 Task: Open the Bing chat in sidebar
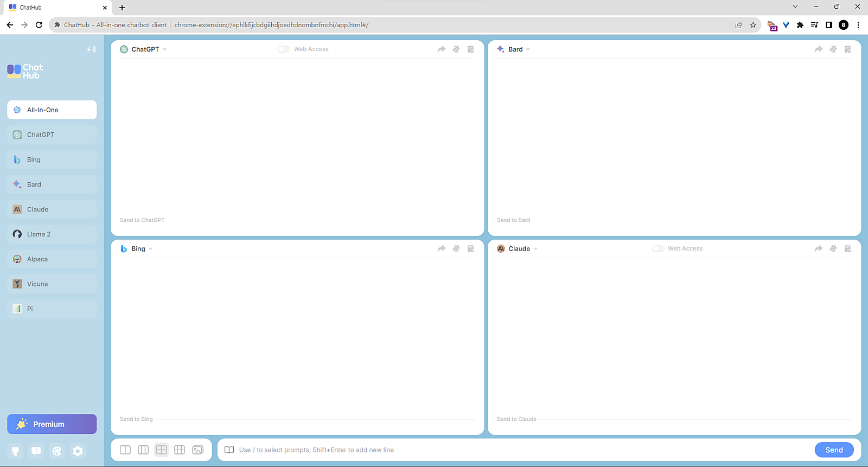point(52,159)
